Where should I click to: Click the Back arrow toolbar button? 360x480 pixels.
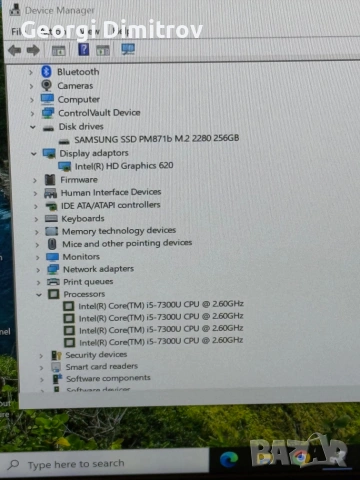[14, 50]
